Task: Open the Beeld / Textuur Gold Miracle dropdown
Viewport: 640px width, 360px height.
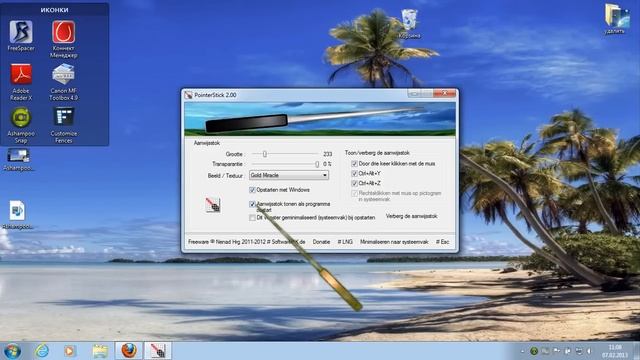Action: 289,175
